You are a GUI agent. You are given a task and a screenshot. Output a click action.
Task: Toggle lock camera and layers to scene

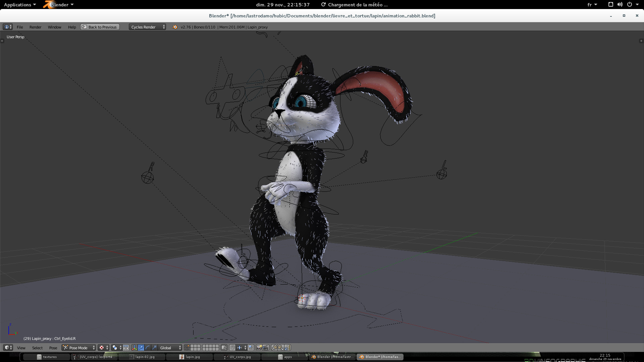pyautogui.click(x=224, y=348)
